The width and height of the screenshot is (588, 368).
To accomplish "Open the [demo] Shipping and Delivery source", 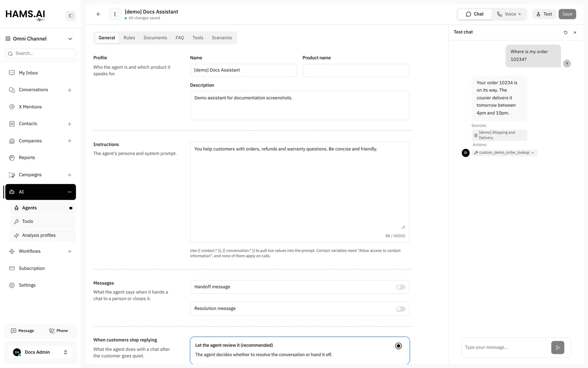I will coord(499,135).
